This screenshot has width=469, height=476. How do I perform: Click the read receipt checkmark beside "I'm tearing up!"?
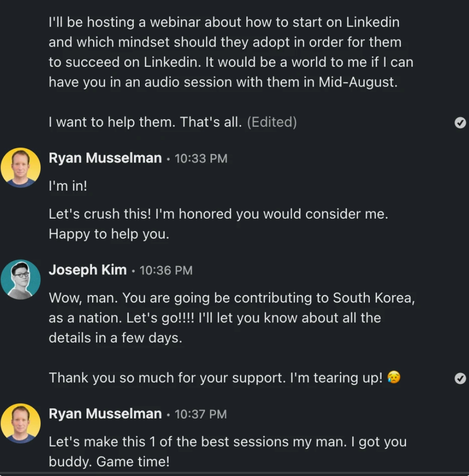(460, 378)
